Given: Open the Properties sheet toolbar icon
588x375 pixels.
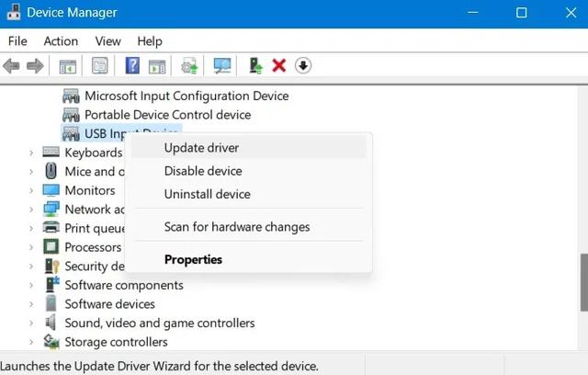Looking at the screenshot, I should pyautogui.click(x=100, y=66).
